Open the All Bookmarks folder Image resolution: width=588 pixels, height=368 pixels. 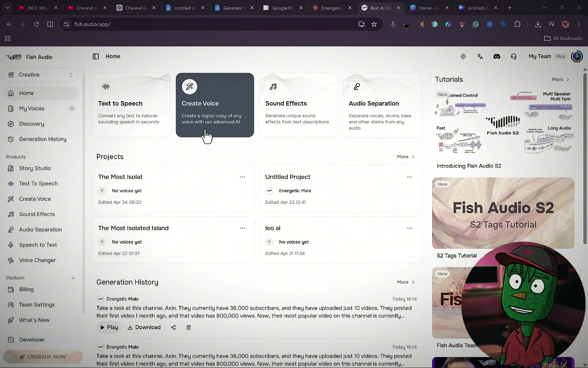(563, 39)
